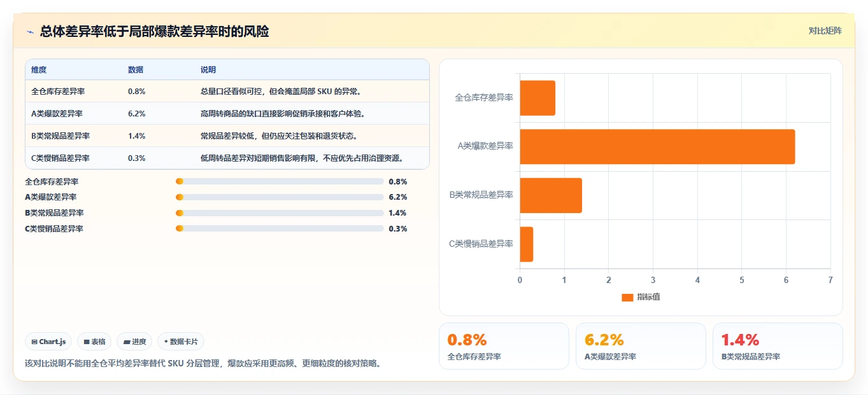The height and width of the screenshot is (395, 868).
Task: Click the chart y-axis label 全仓库存差异率
Action: click(484, 98)
